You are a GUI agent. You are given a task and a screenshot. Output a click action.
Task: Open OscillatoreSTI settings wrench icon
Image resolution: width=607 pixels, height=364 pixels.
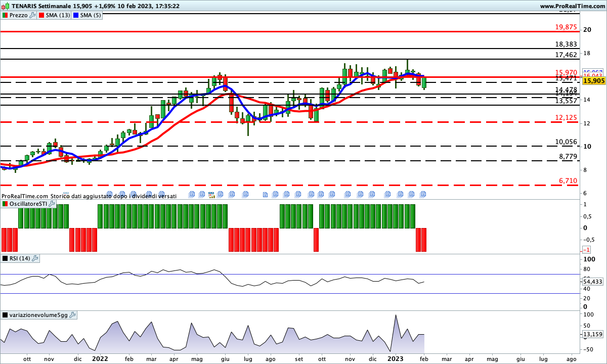coord(52,203)
